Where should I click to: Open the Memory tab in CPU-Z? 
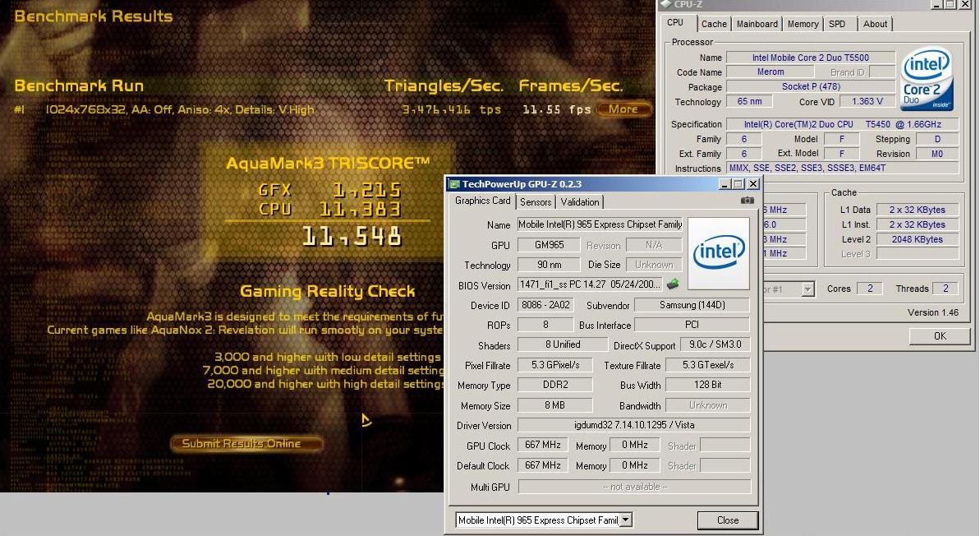[803, 24]
